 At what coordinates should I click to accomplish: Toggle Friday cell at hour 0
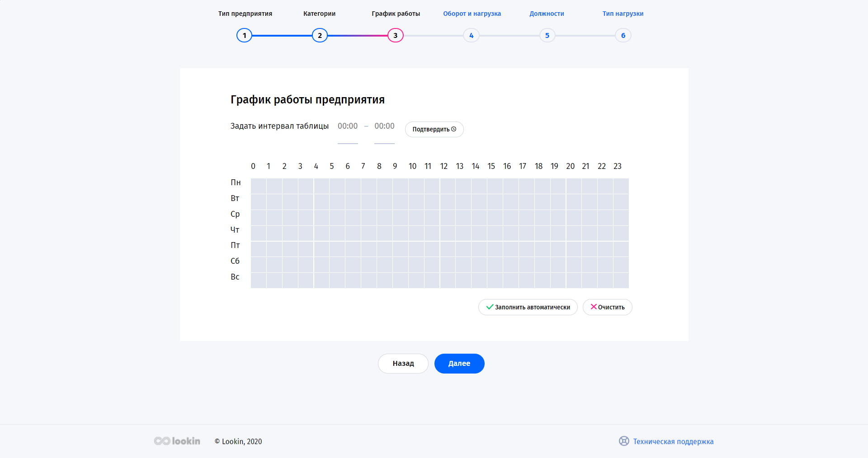(259, 249)
